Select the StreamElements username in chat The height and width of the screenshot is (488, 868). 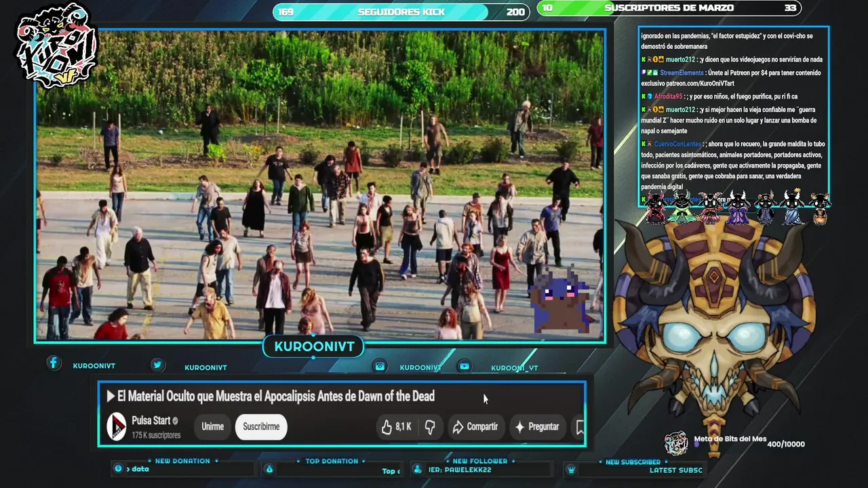tap(682, 73)
